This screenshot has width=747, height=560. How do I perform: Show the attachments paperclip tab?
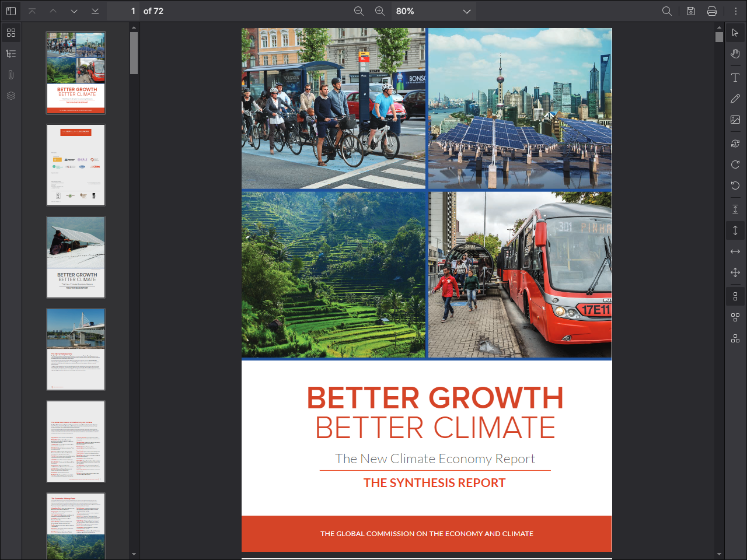point(11,75)
